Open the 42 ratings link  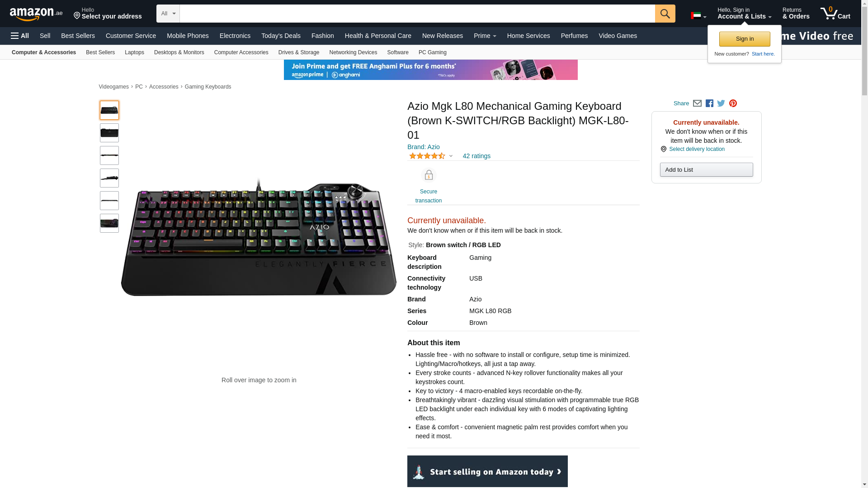click(x=476, y=156)
